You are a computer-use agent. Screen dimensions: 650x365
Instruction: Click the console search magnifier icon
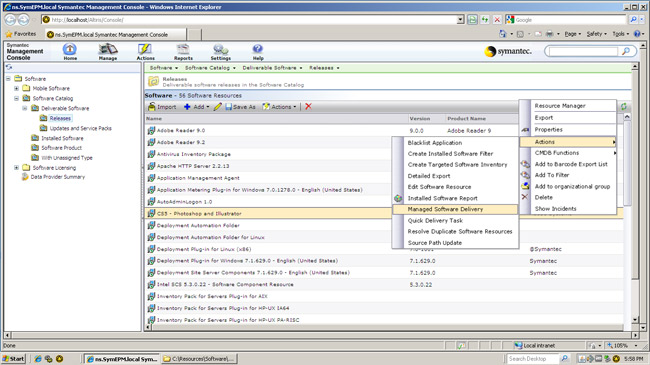click(626, 51)
